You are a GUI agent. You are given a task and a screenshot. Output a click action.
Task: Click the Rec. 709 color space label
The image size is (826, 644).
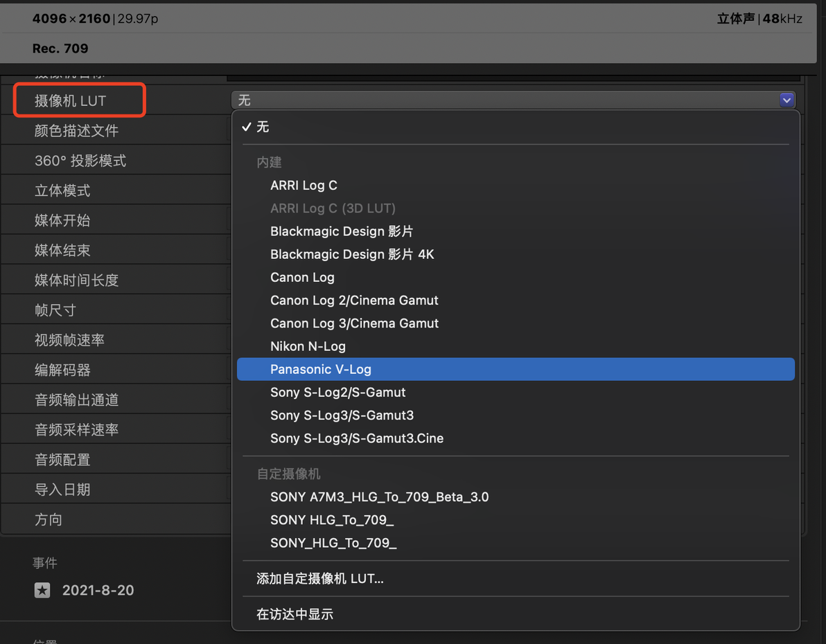pyautogui.click(x=60, y=48)
